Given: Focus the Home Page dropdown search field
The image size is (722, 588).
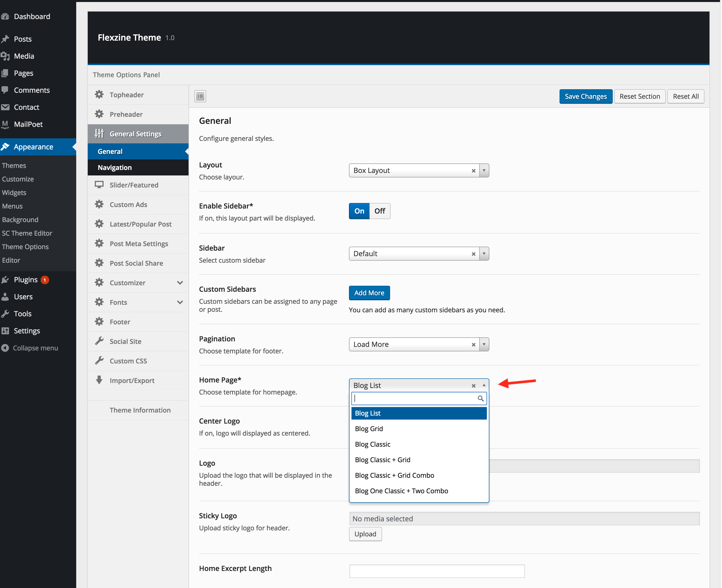Looking at the screenshot, I should click(x=419, y=399).
